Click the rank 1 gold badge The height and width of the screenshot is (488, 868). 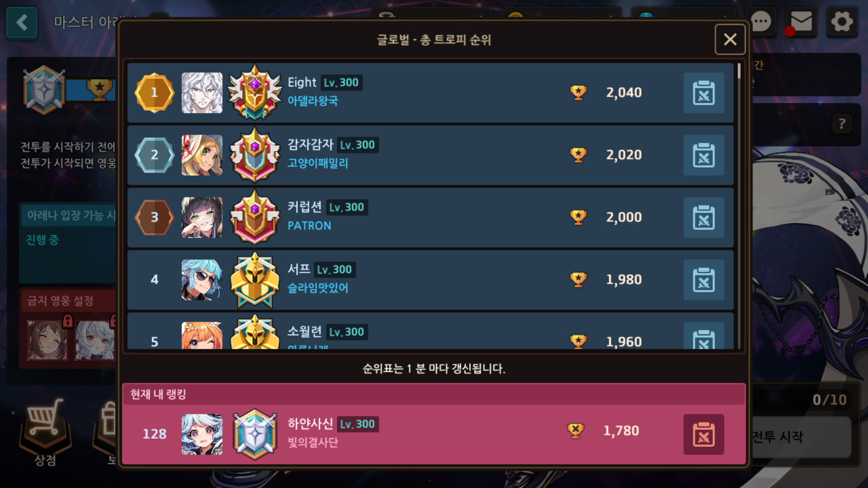pos(155,93)
